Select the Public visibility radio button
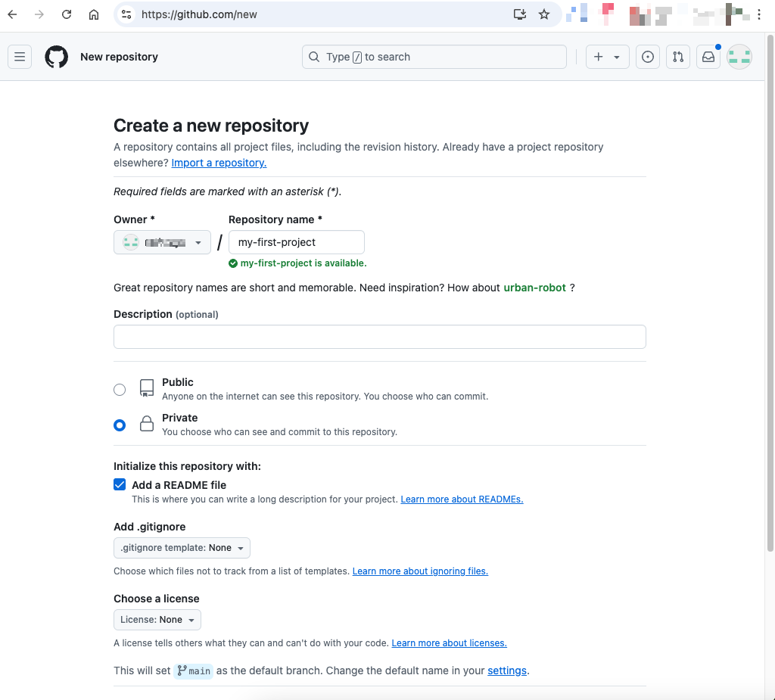Image resolution: width=775 pixels, height=700 pixels. point(120,390)
